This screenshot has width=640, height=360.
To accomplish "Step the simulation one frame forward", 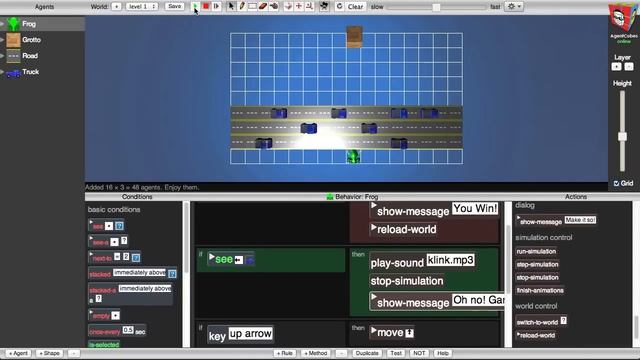I will (x=216, y=6).
